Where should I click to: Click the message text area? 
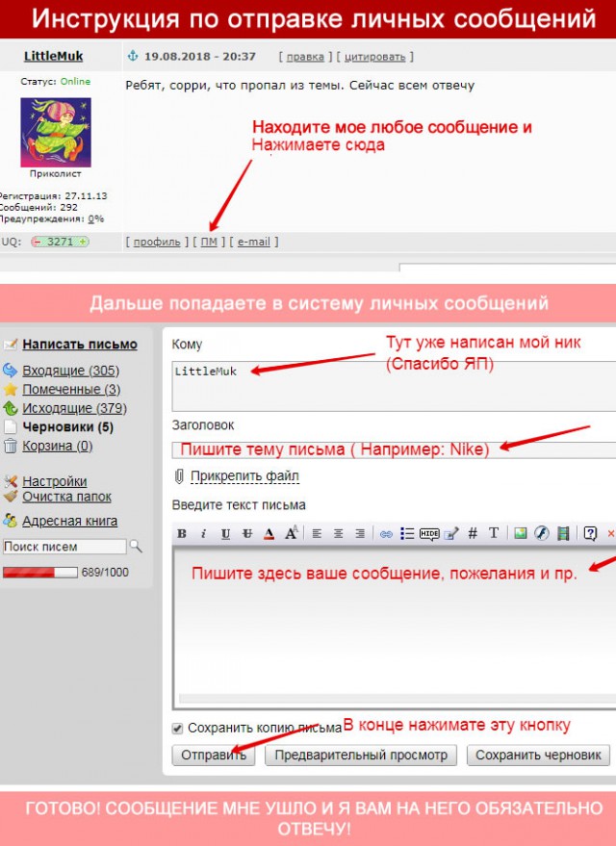pos(394,628)
